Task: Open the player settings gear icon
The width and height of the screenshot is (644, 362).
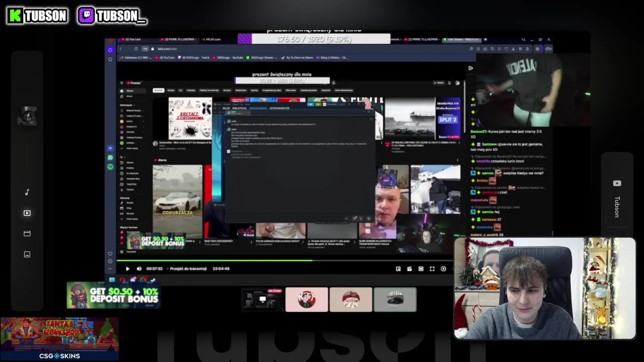Action: tap(443, 269)
